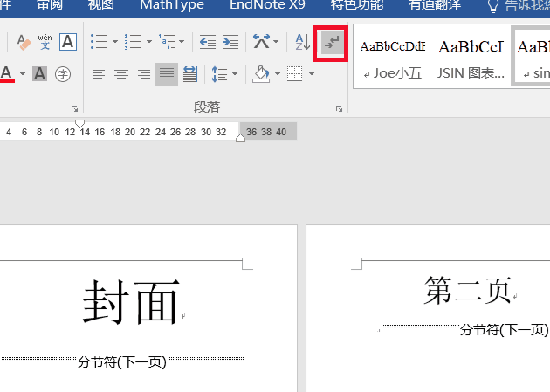
Task: Open the Font dialog launcher
Action: click(74, 108)
